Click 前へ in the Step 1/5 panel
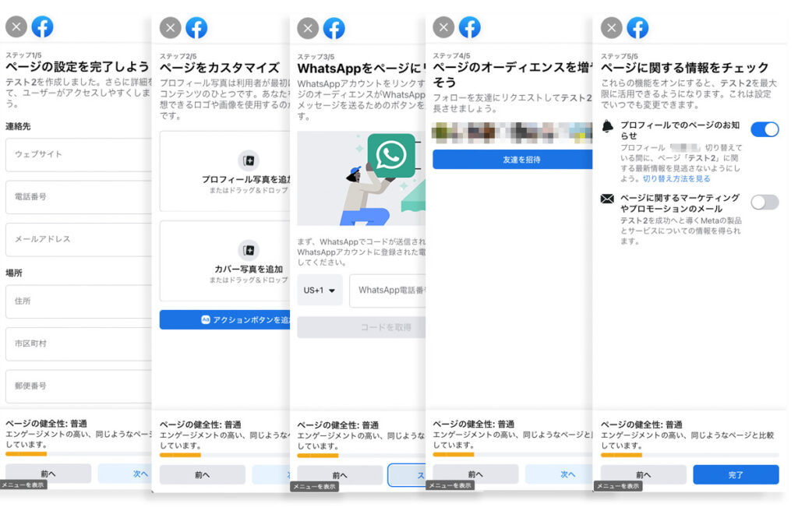The image size is (798, 532). click(x=48, y=474)
